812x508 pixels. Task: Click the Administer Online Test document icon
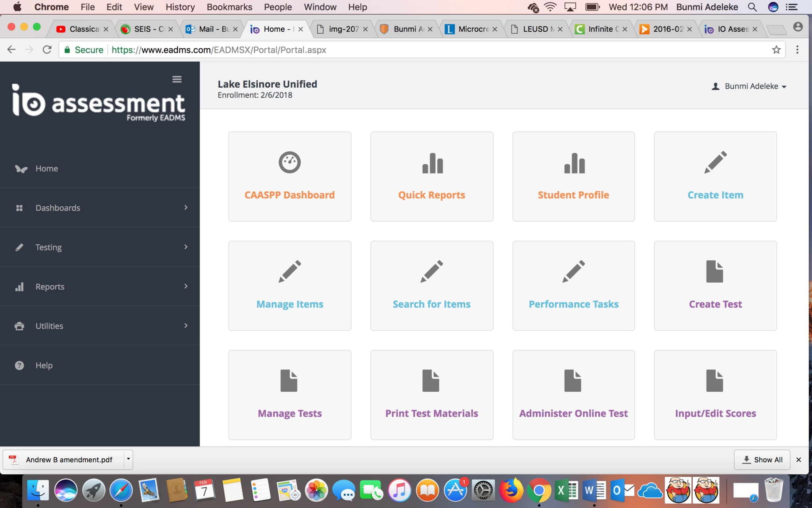point(573,381)
